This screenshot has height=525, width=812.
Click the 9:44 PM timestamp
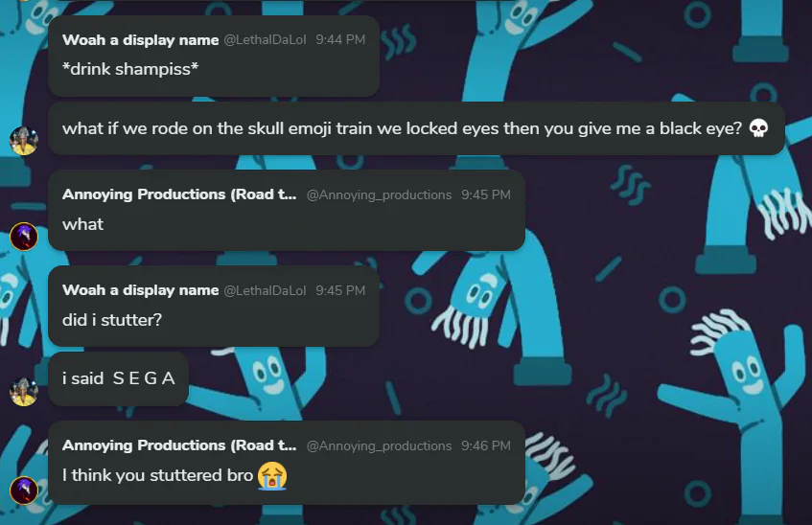[x=340, y=40]
